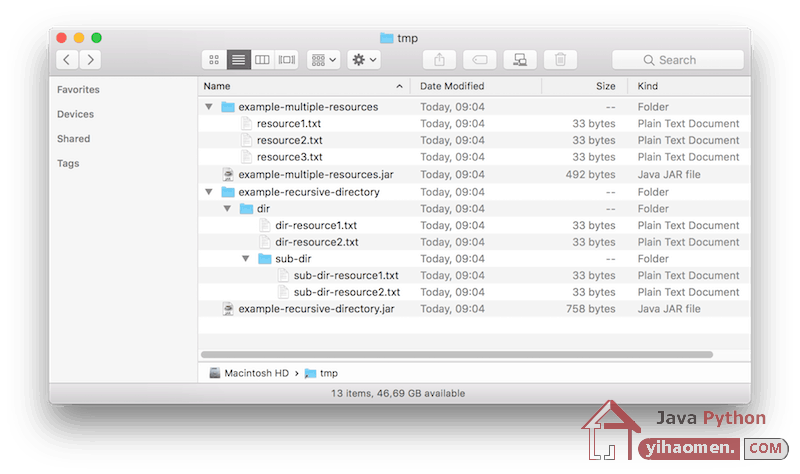This screenshot has height=474, width=800.
Task: Click the Favorites sidebar heading
Action: (78, 89)
